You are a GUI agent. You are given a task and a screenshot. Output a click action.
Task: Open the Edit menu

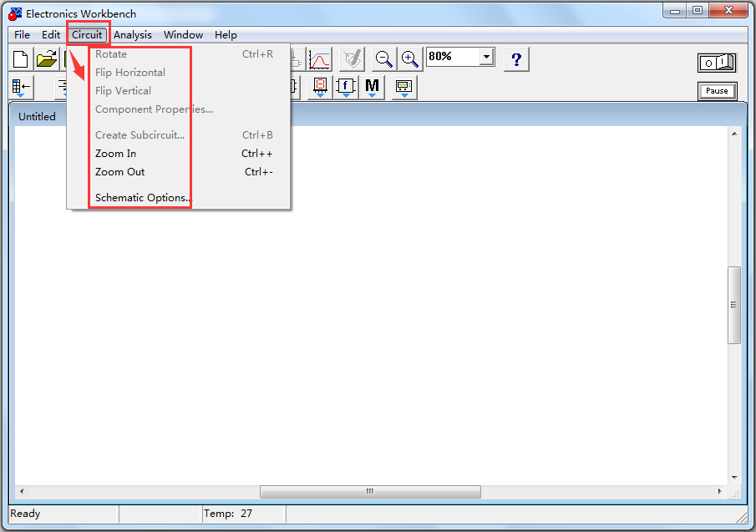(x=51, y=35)
